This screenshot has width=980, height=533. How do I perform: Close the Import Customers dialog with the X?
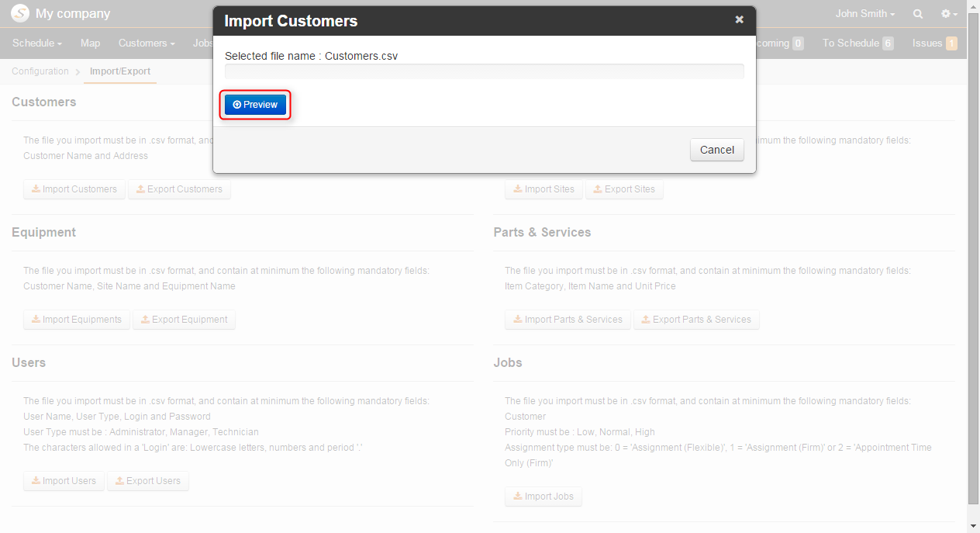739,19
